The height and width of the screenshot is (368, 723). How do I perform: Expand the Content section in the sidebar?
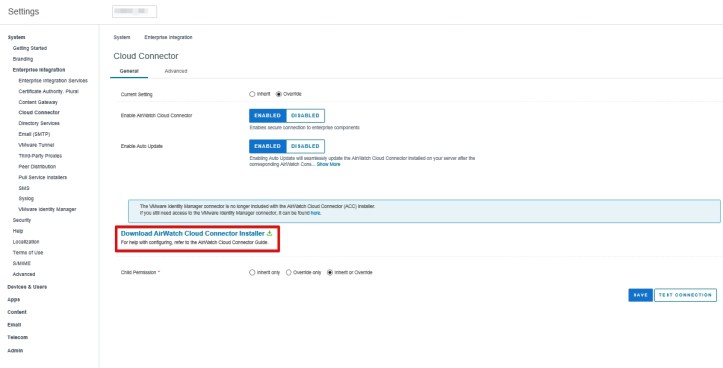coord(17,312)
